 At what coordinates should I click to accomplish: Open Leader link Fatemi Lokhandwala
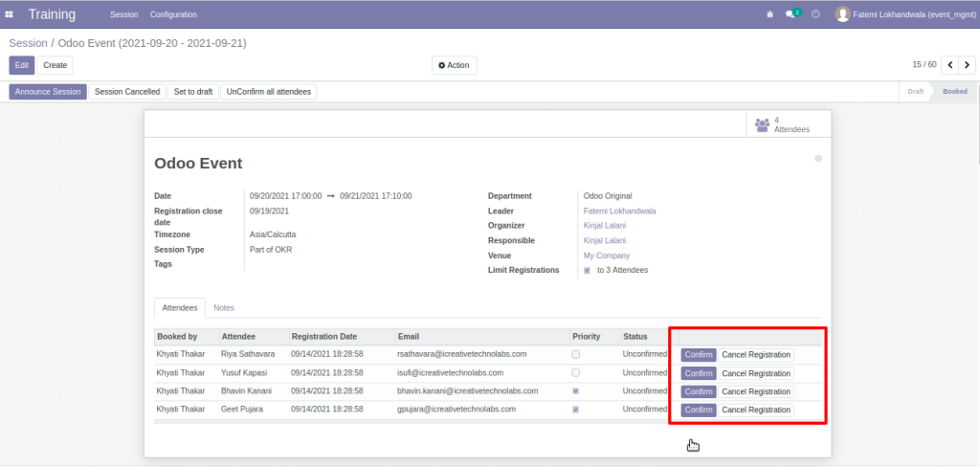(x=619, y=211)
